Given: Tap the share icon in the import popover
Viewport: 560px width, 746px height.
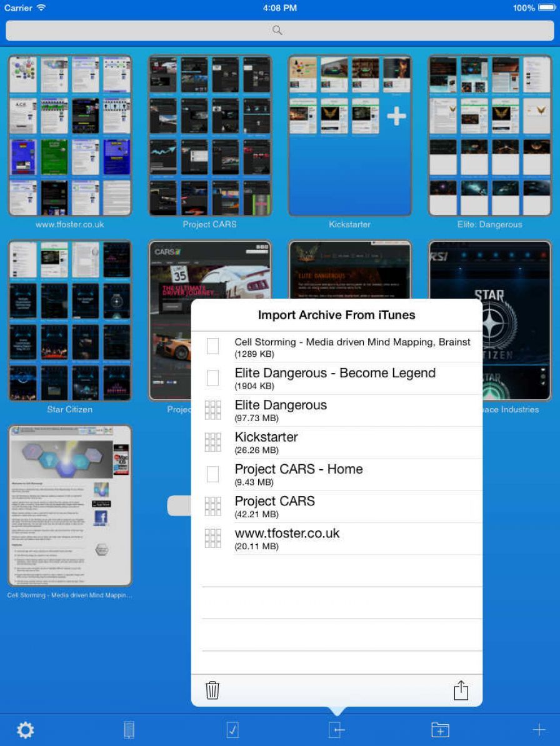Looking at the screenshot, I should pos(461,690).
